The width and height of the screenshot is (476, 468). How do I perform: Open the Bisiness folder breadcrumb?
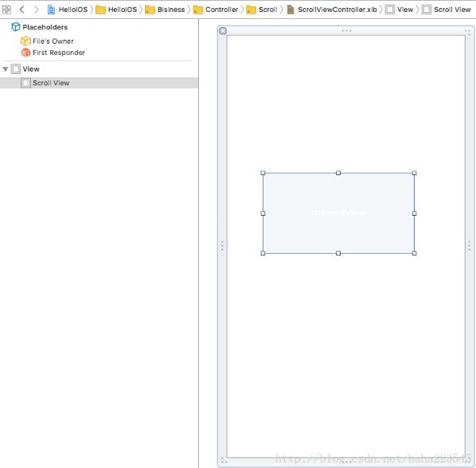pos(165,10)
